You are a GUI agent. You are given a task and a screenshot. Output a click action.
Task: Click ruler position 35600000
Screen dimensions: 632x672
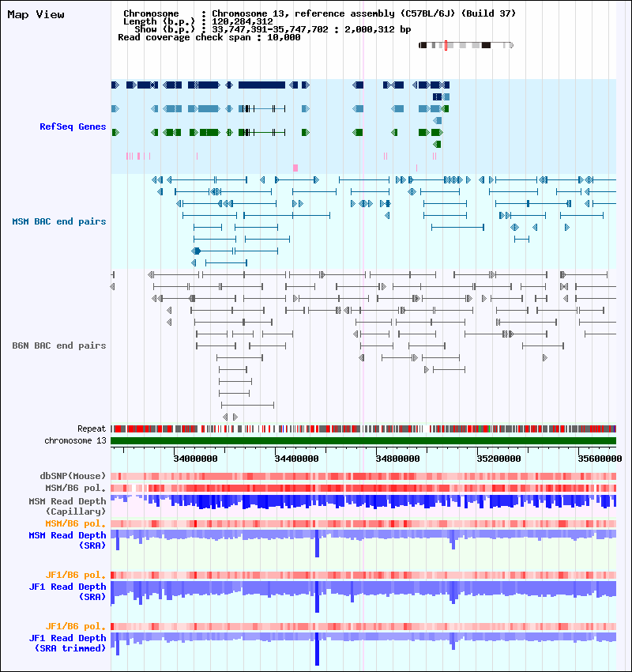click(x=600, y=459)
